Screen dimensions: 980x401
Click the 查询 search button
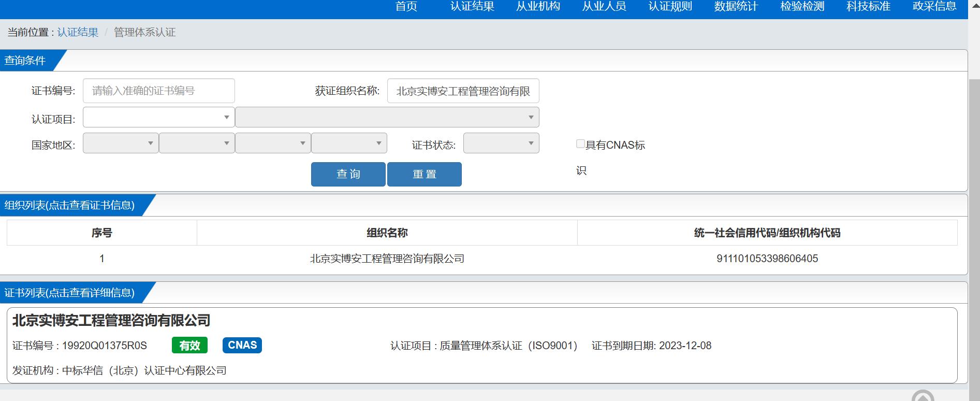click(x=348, y=174)
